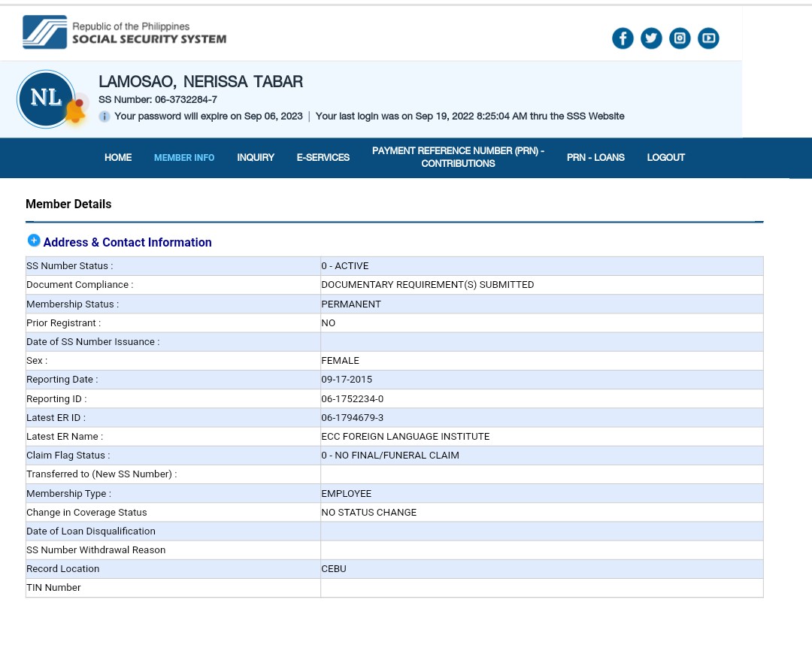
Task: Expand Address & Contact Information plus icon
Action: pyautogui.click(x=34, y=241)
